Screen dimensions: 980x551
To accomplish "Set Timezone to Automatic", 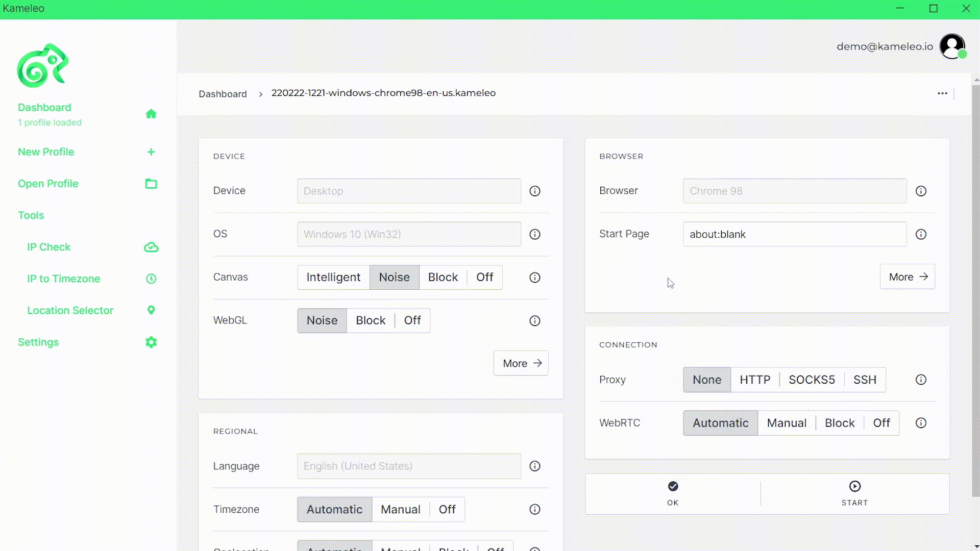I will tap(334, 509).
